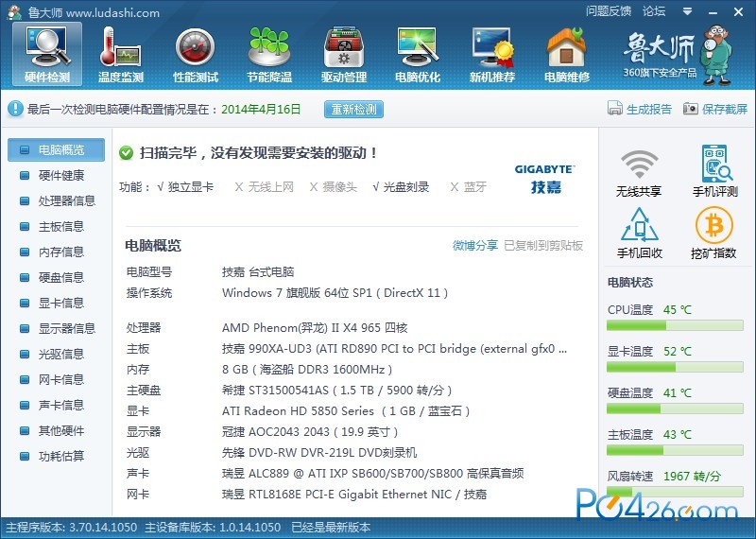Click the 主程序版本 3.70.14.1050 status text
Viewport: 756px width, 539px height.
[72, 528]
